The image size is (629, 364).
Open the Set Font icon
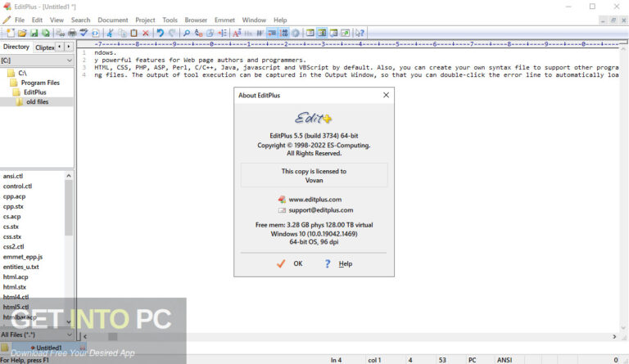[x=237, y=33]
